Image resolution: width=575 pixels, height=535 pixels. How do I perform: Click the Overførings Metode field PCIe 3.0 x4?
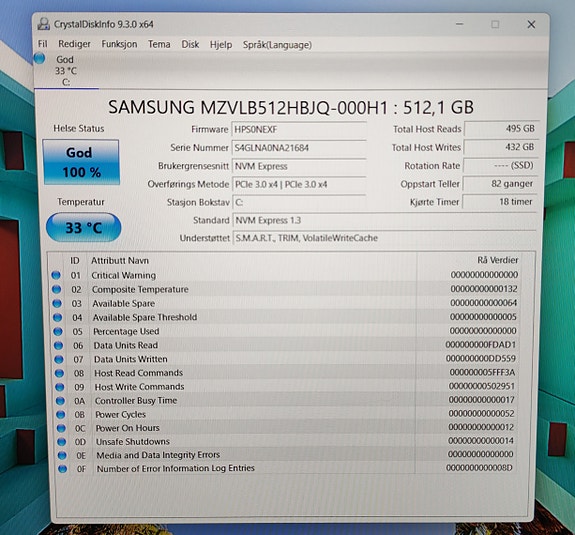click(x=299, y=184)
